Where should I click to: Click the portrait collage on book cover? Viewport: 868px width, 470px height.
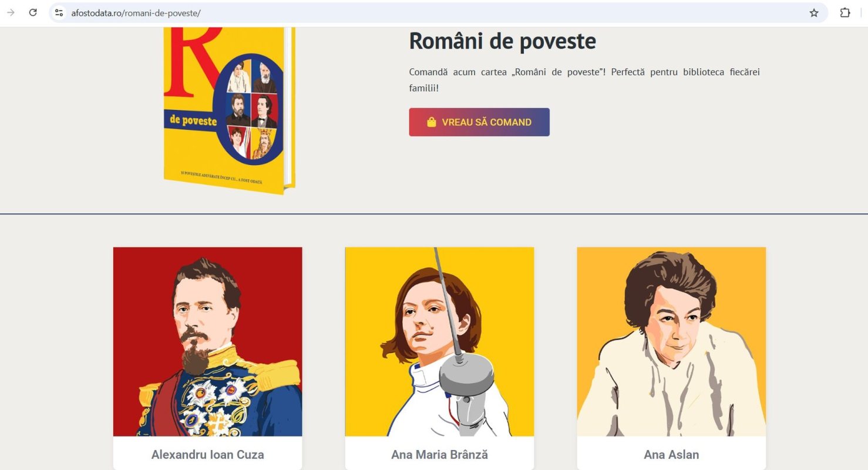(x=251, y=109)
